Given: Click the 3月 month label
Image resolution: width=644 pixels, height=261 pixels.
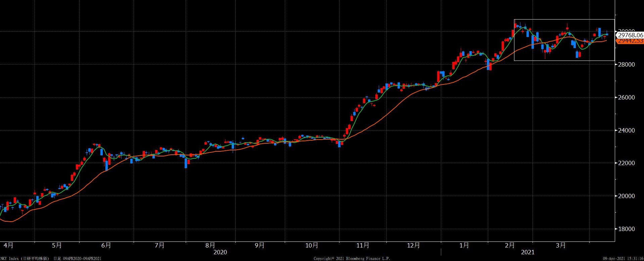Looking at the screenshot, I should click(561, 246).
